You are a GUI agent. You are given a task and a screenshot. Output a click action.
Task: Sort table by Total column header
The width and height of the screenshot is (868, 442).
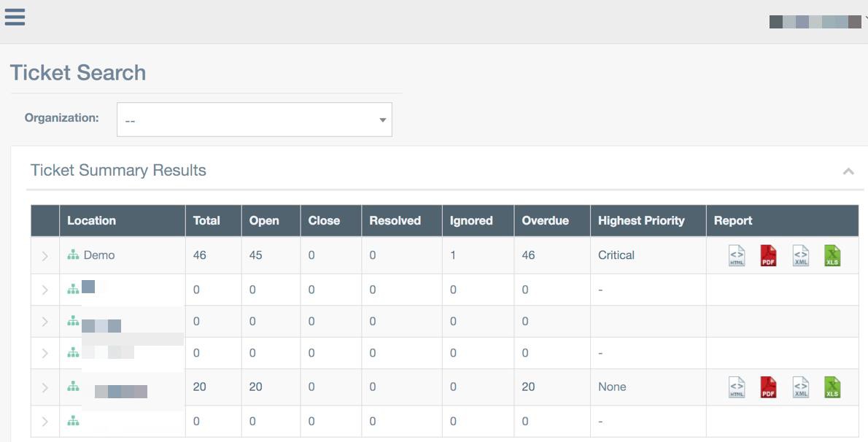pos(206,220)
